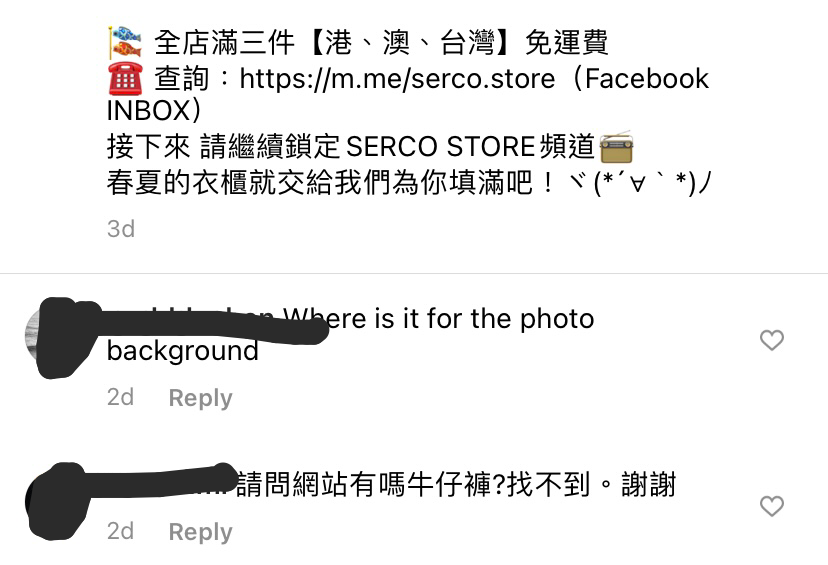The height and width of the screenshot is (565, 828).
Task: Click the radio emoji after SERCO STORE 頻道
Action: 616,147
